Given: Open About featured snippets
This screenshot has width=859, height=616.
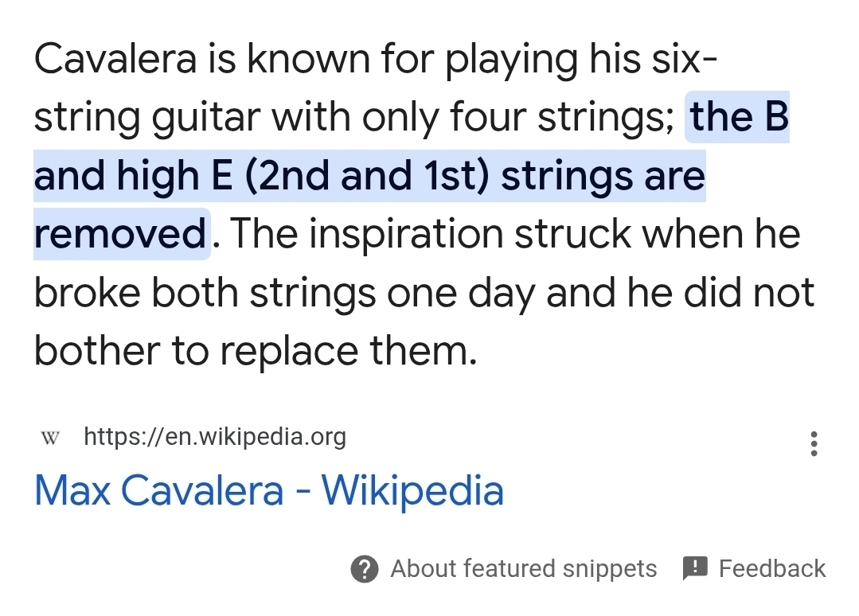Looking at the screenshot, I should (523, 568).
